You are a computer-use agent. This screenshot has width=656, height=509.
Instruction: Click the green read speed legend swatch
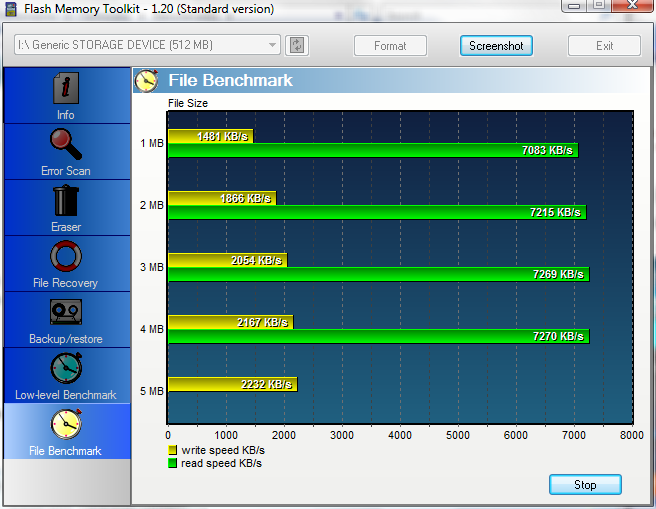172,463
